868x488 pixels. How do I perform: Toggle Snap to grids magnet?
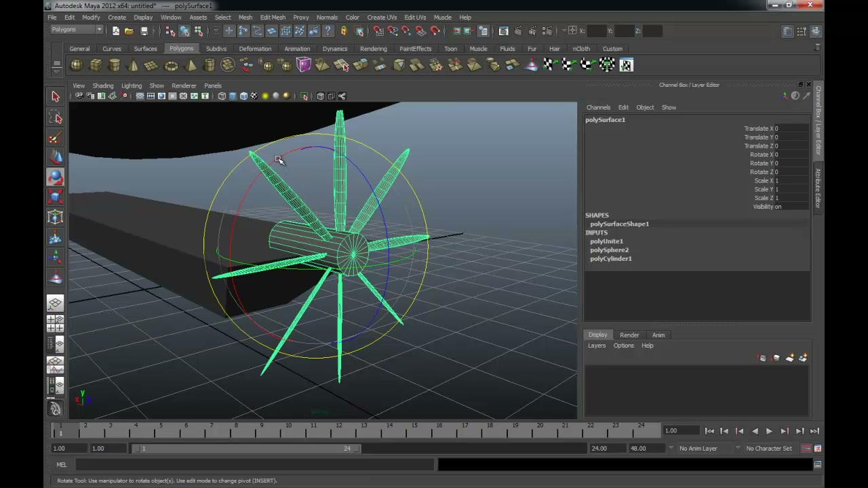(378, 31)
